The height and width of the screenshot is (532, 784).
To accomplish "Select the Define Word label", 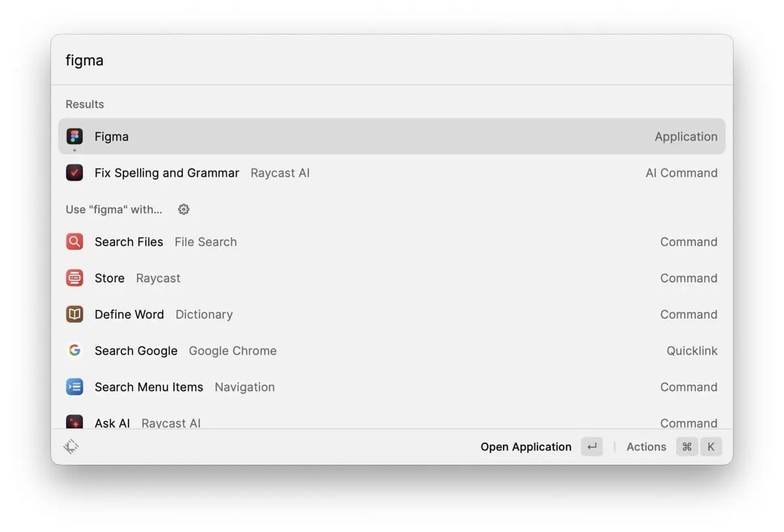I will click(129, 315).
